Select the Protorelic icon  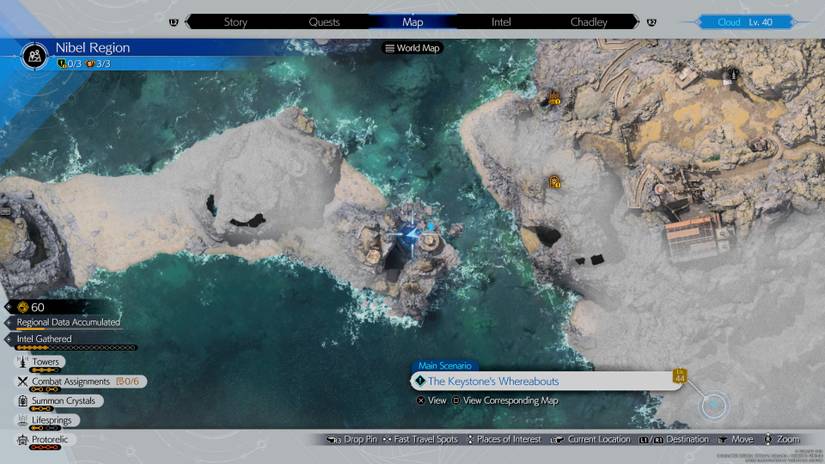22,440
